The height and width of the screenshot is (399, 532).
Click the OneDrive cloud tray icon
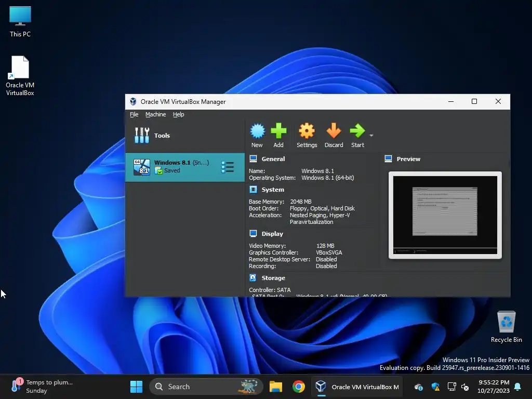pyautogui.click(x=419, y=387)
